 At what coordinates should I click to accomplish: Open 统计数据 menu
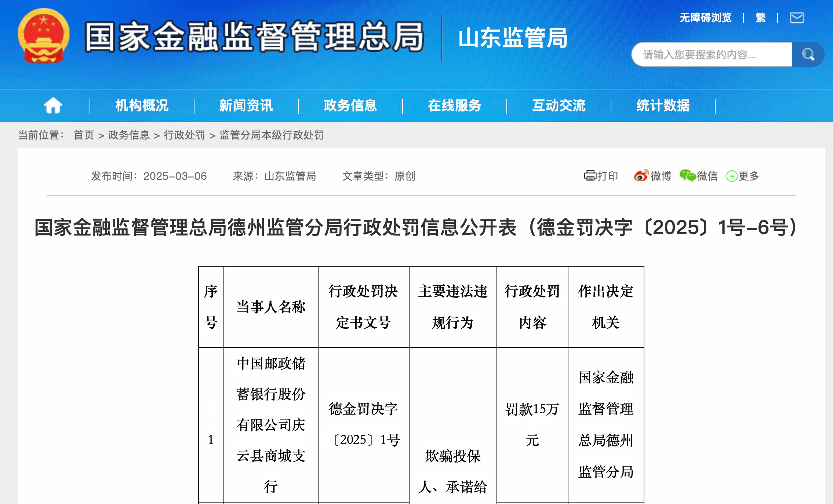pyautogui.click(x=663, y=106)
